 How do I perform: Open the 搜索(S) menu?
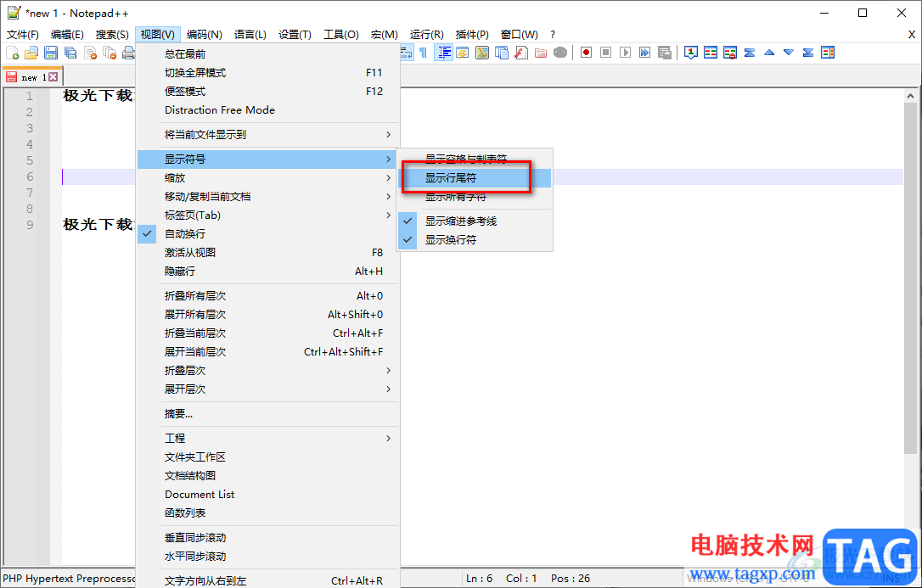(112, 35)
